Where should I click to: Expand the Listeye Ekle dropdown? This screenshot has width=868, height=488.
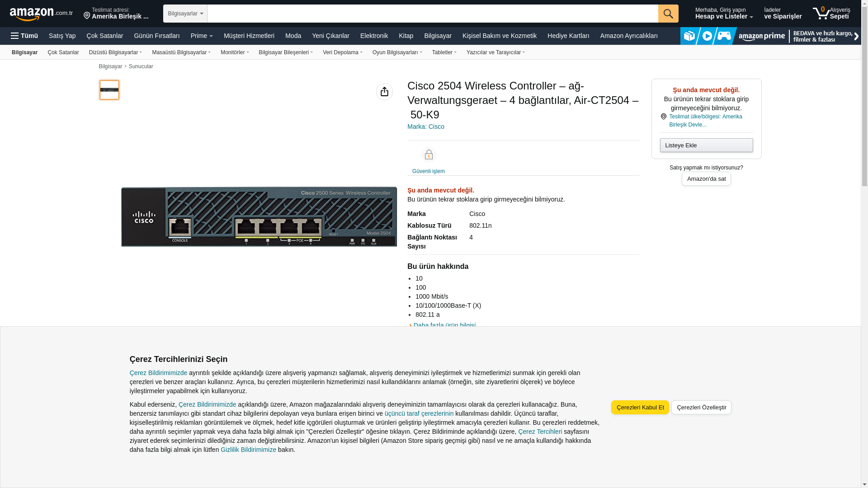706,145
